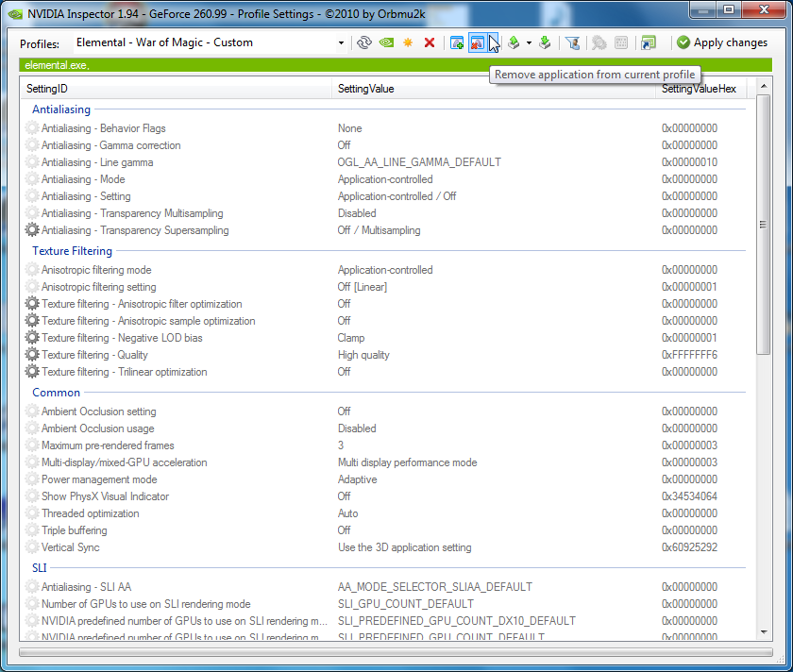Click the green NVIDIA logo restore-defaults icon

[x=386, y=42]
